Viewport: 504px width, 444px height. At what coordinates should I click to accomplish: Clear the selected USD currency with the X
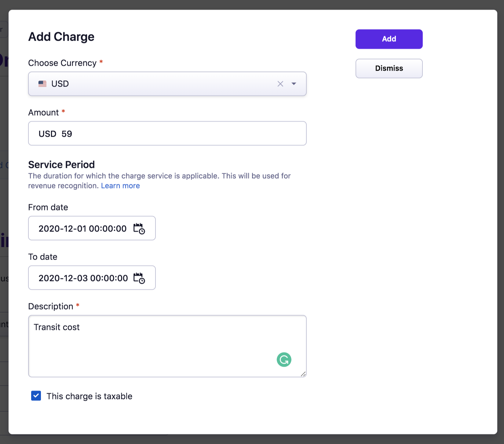click(x=280, y=83)
